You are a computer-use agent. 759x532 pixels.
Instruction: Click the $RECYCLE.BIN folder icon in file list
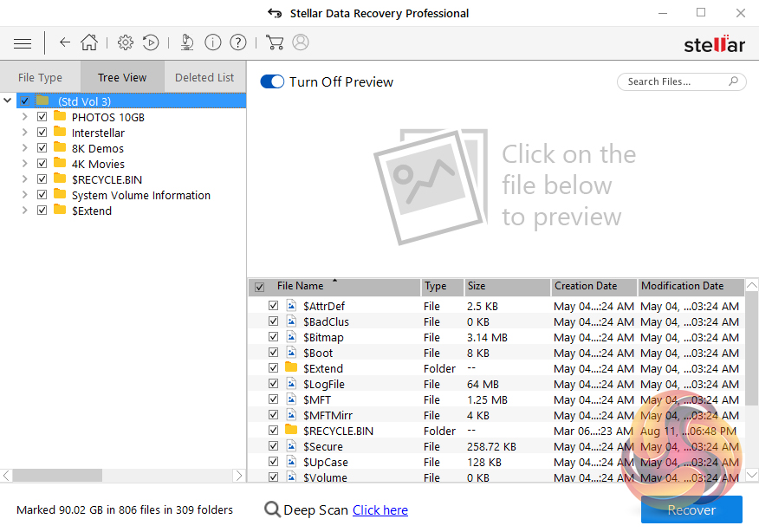[x=291, y=430]
